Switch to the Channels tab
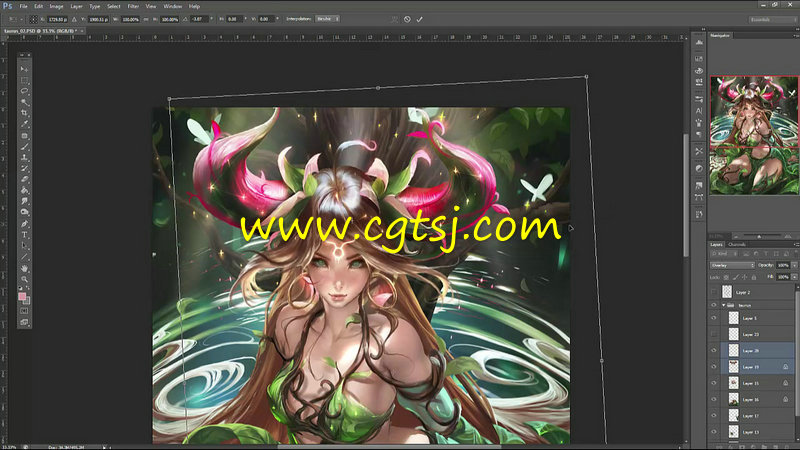 pyautogui.click(x=737, y=244)
